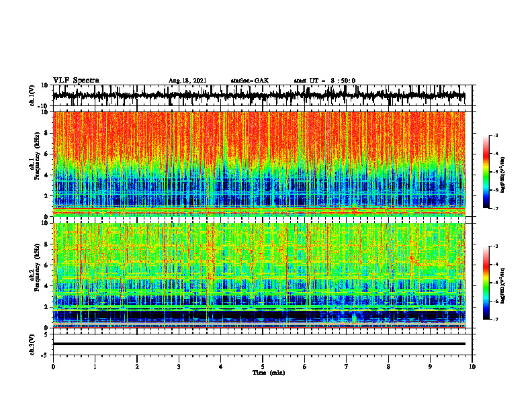Click the ch.2 color bar log(PSD) label
Viewport: 532px width, 411px height.
(503, 285)
